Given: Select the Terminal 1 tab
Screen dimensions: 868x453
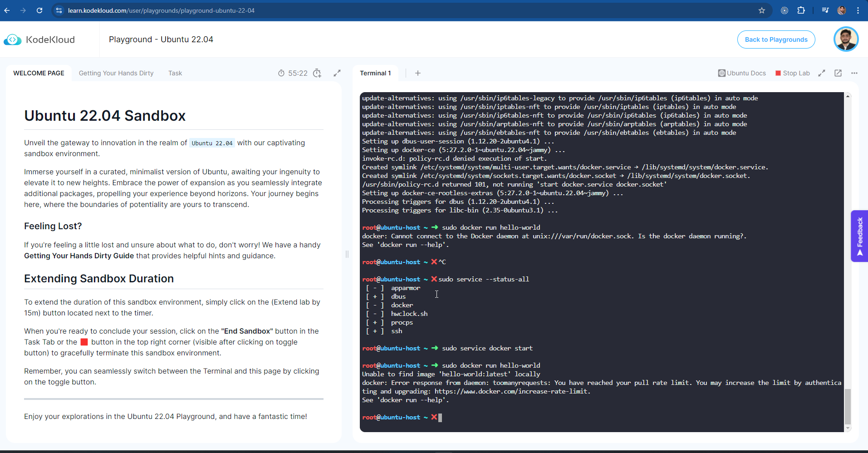Looking at the screenshot, I should pos(375,73).
